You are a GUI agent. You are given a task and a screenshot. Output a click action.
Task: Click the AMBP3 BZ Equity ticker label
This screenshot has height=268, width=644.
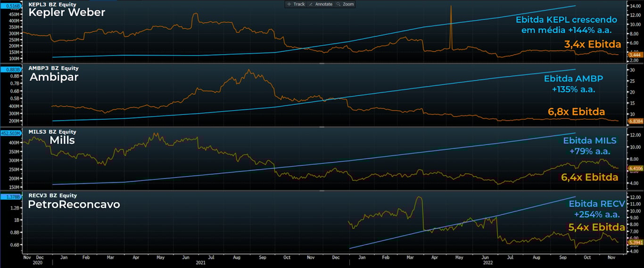pyautogui.click(x=53, y=68)
